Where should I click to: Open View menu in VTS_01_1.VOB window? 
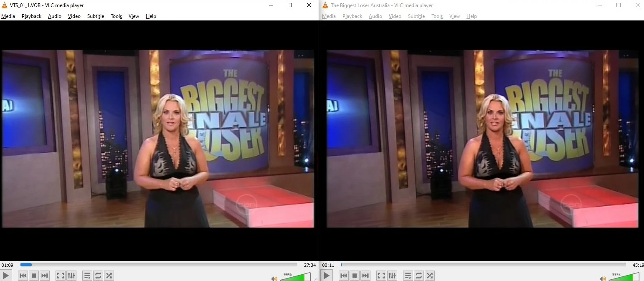pyautogui.click(x=134, y=16)
